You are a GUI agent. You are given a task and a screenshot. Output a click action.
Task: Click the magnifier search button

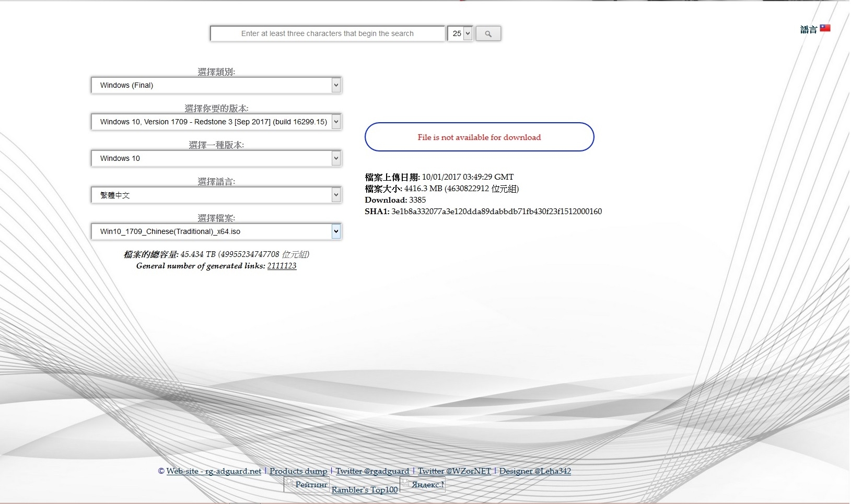488,33
